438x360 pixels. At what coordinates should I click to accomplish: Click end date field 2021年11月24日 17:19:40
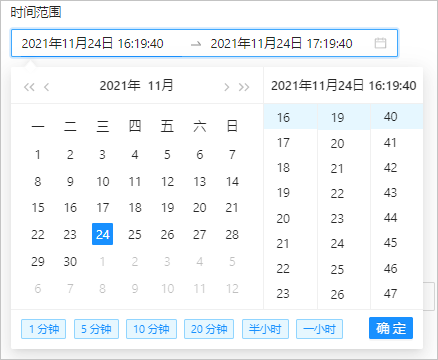(282, 44)
